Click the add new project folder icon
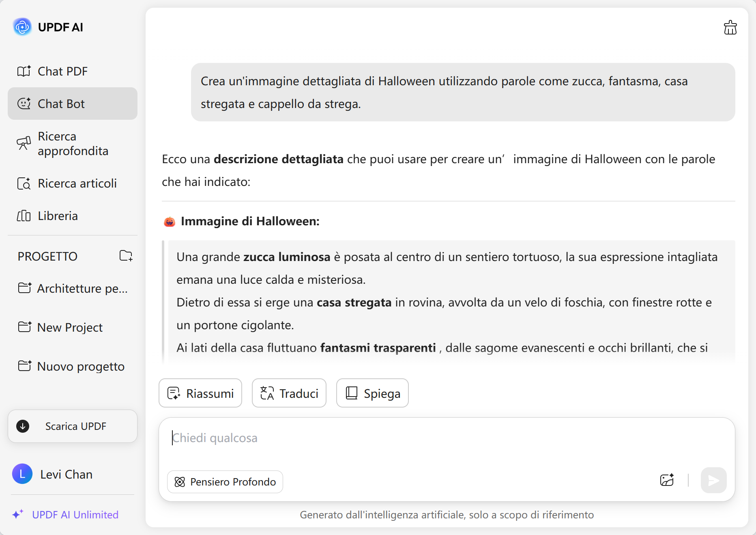Viewport: 756px width, 535px height. point(126,256)
